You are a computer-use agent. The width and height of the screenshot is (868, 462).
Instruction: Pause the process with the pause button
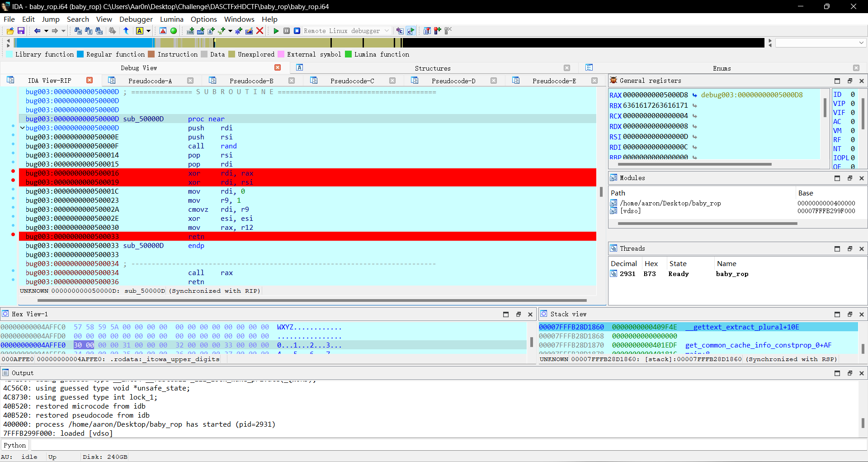pos(287,31)
